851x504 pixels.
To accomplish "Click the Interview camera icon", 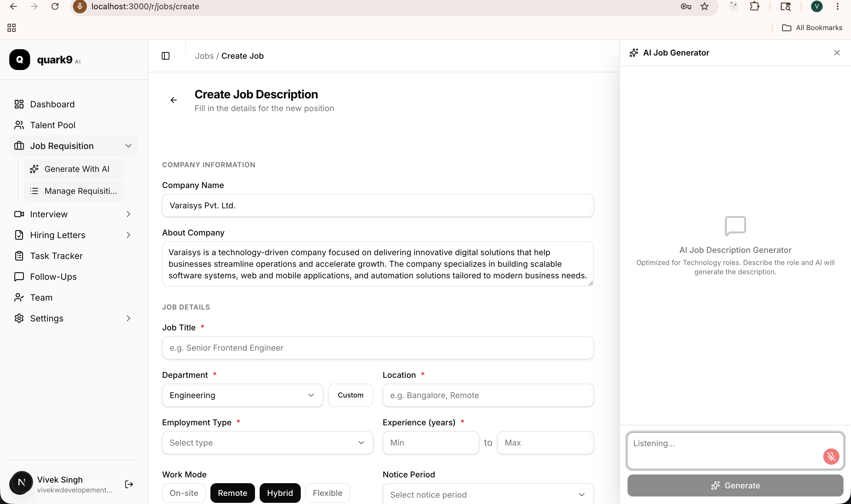I will point(19,214).
